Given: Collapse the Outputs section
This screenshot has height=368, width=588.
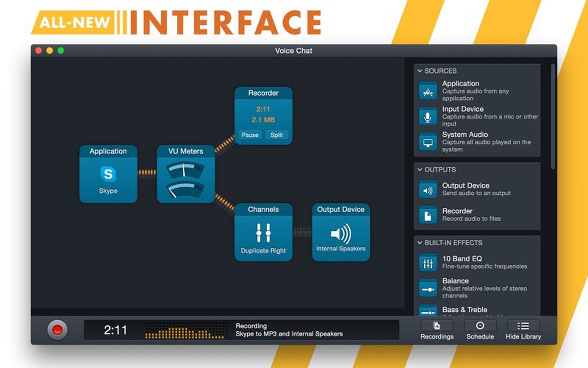Looking at the screenshot, I should pos(420,169).
